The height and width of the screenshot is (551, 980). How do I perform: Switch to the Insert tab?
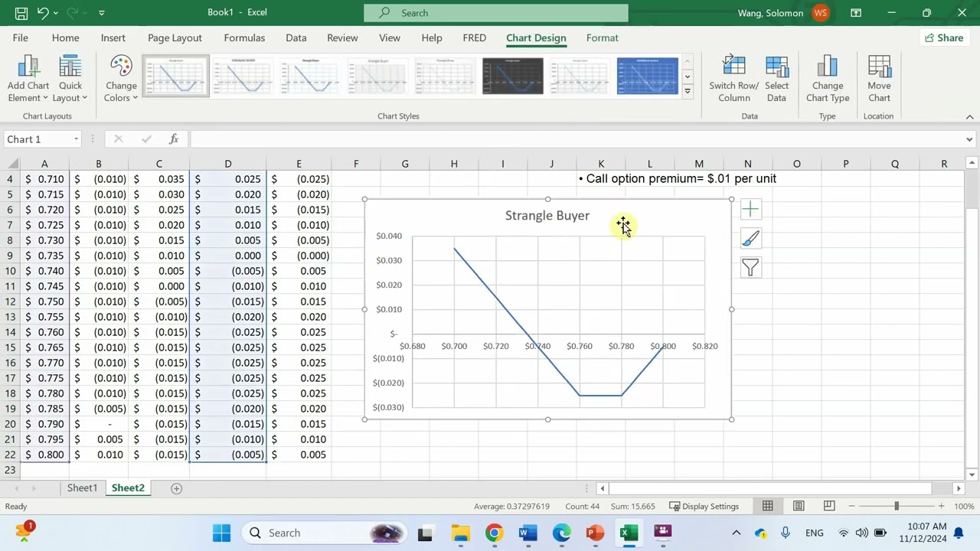point(113,37)
